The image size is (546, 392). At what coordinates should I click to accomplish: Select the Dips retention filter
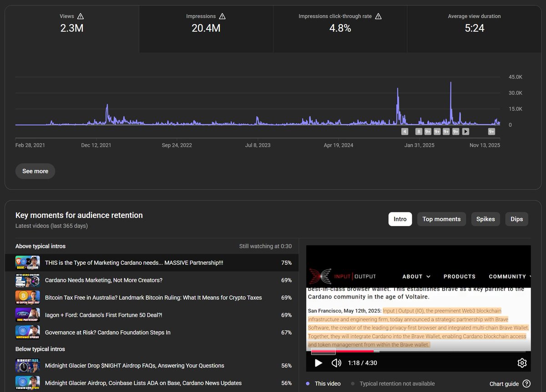tap(516, 219)
